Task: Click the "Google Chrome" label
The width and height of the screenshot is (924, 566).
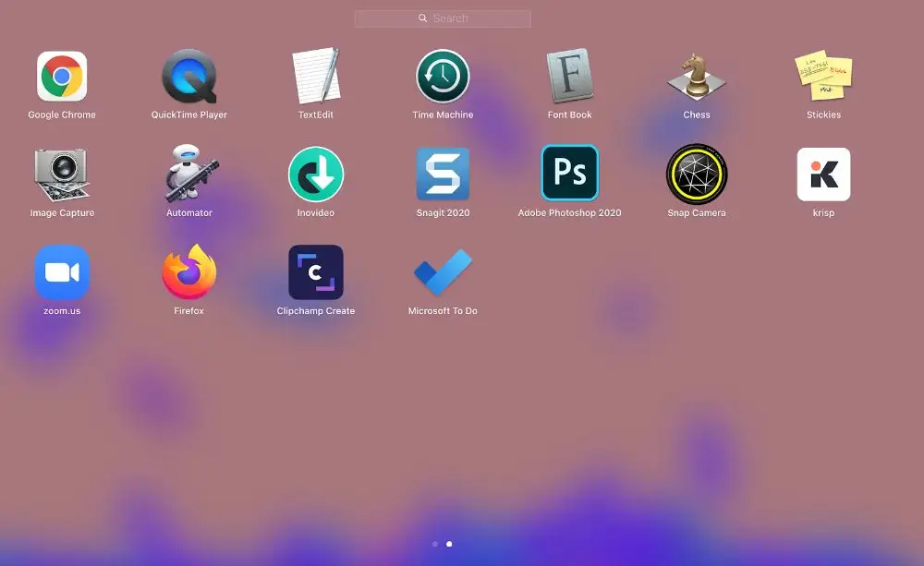Action: coord(62,114)
